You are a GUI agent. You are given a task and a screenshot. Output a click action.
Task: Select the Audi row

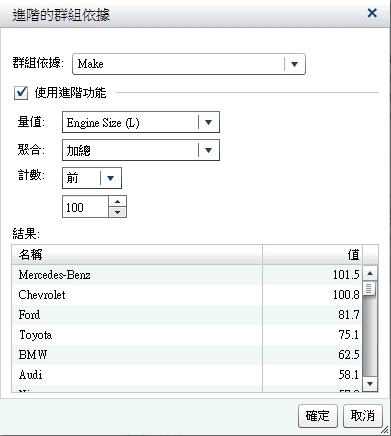[187, 375]
